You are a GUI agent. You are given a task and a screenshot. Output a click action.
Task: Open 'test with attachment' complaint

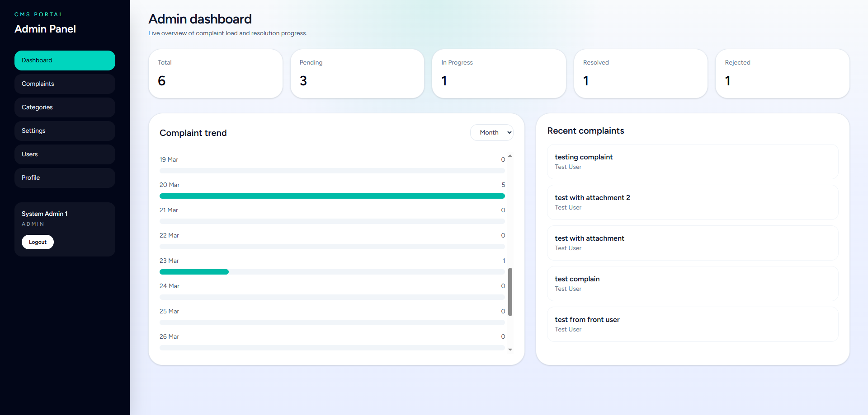(692, 242)
